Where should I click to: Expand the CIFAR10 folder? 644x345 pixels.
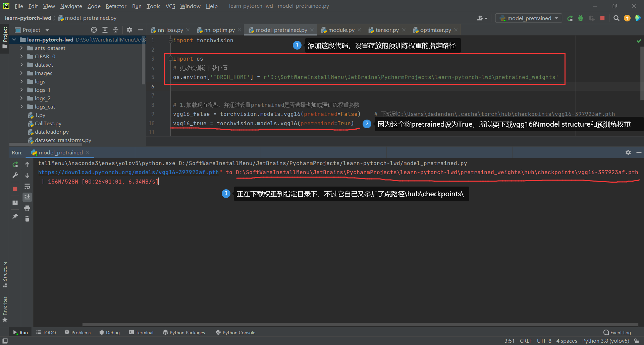click(x=21, y=56)
